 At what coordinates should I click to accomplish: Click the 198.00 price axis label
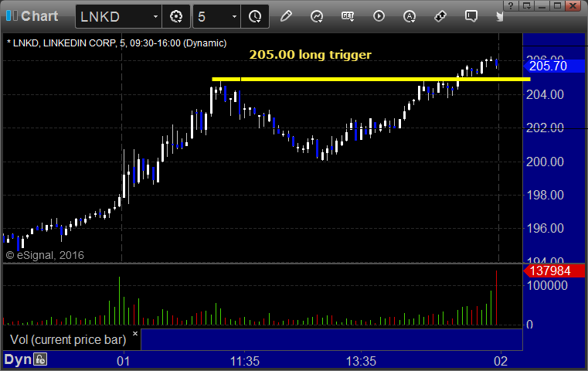[545, 195]
